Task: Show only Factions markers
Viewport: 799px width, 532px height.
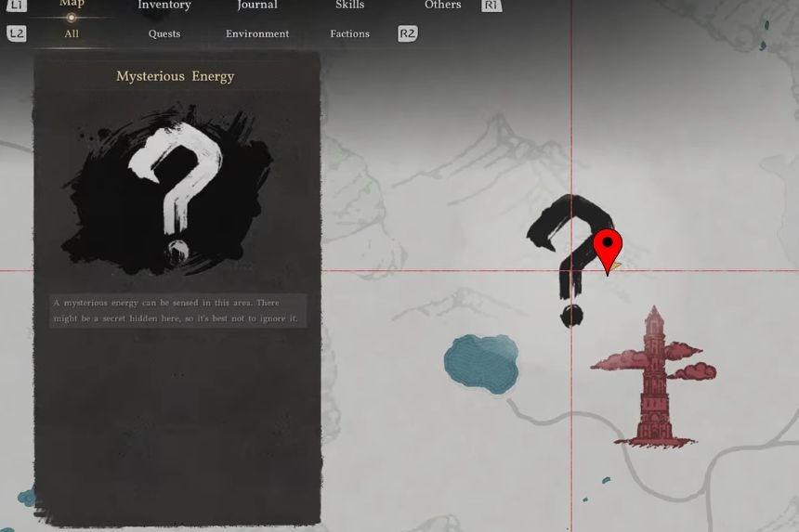Action: pyautogui.click(x=349, y=34)
